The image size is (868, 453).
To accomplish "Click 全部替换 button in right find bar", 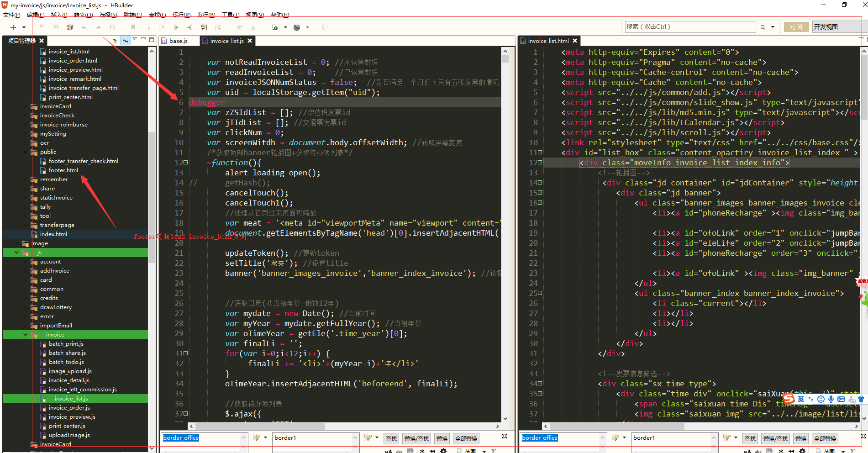I will pyautogui.click(x=825, y=438).
